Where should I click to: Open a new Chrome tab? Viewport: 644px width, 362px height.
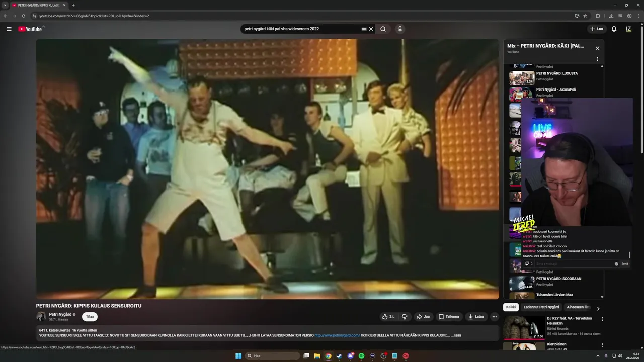click(x=73, y=5)
